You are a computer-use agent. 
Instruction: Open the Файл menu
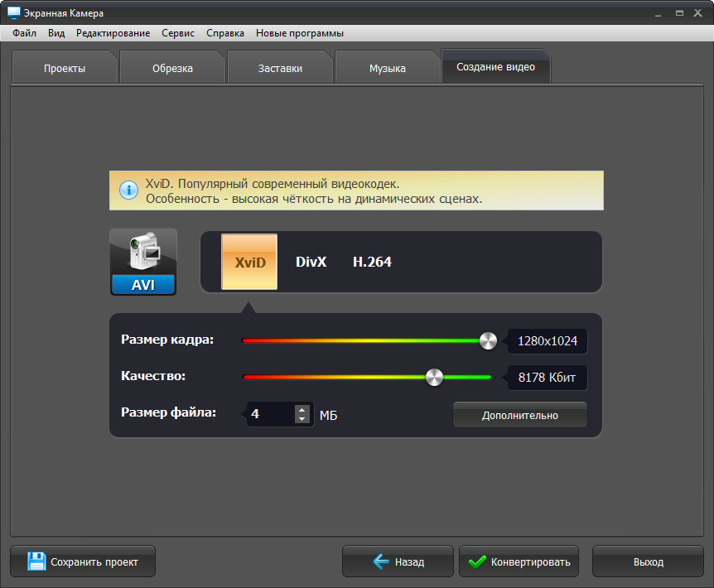pos(24,33)
